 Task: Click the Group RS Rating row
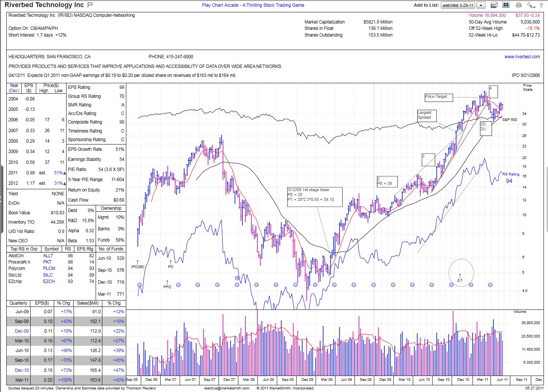click(x=96, y=96)
